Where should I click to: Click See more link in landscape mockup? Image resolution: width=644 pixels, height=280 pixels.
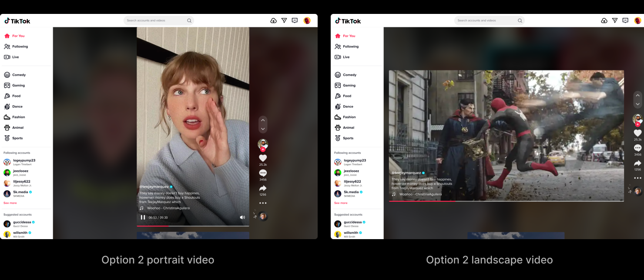click(x=341, y=203)
